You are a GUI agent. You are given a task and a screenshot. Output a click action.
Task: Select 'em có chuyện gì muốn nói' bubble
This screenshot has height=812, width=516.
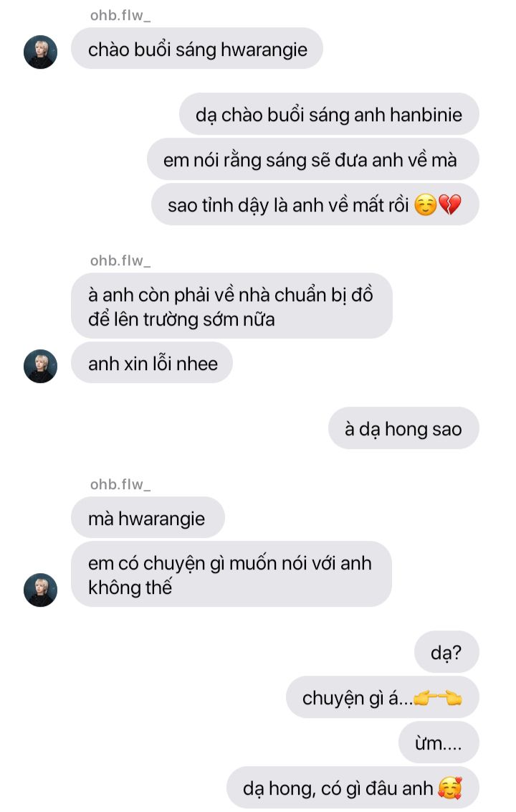[x=231, y=575]
